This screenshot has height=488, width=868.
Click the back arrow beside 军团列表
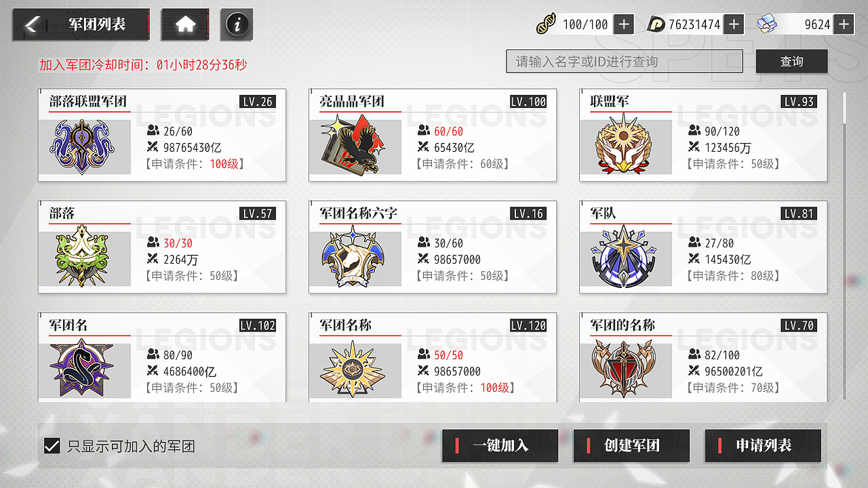tap(31, 24)
